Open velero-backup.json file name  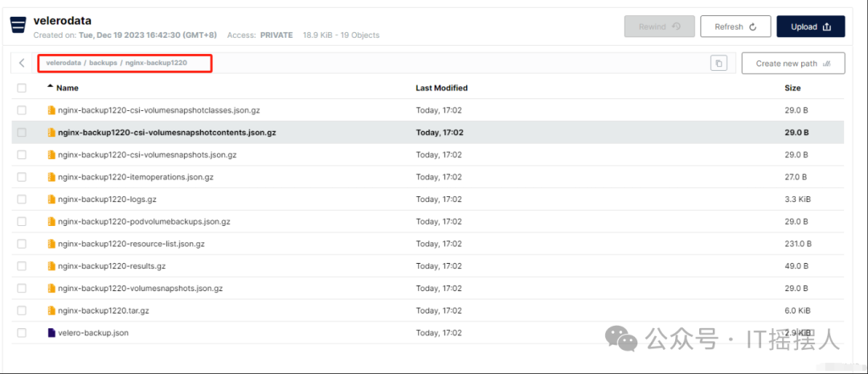coord(93,333)
